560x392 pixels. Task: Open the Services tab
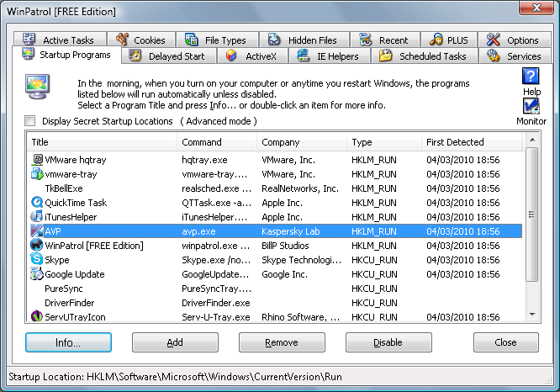[x=515, y=56]
